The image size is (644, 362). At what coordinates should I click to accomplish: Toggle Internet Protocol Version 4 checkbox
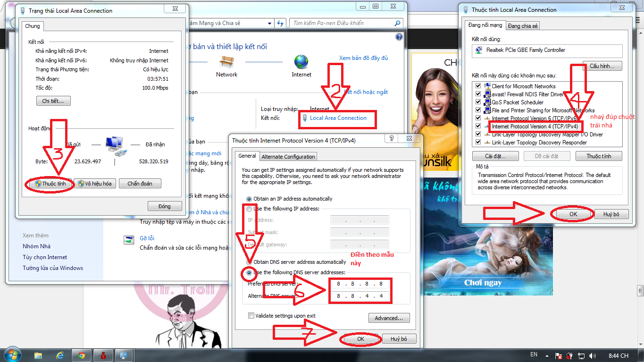click(x=478, y=126)
